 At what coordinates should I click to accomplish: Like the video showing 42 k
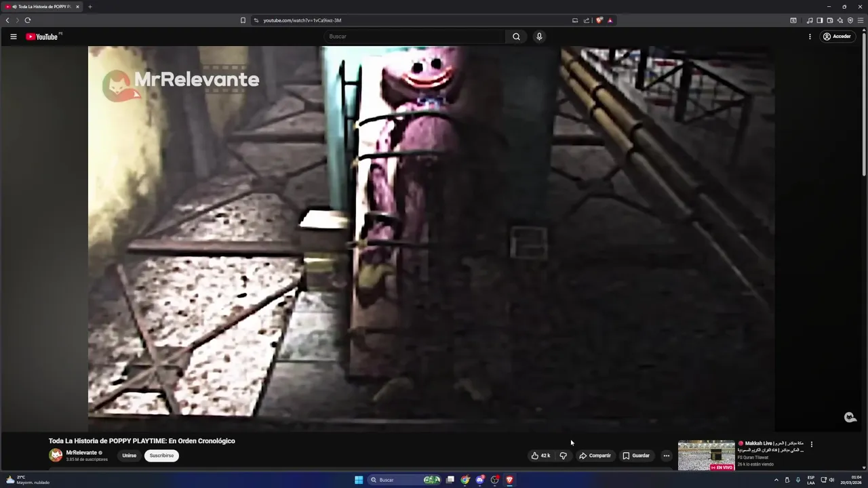tap(540, 455)
